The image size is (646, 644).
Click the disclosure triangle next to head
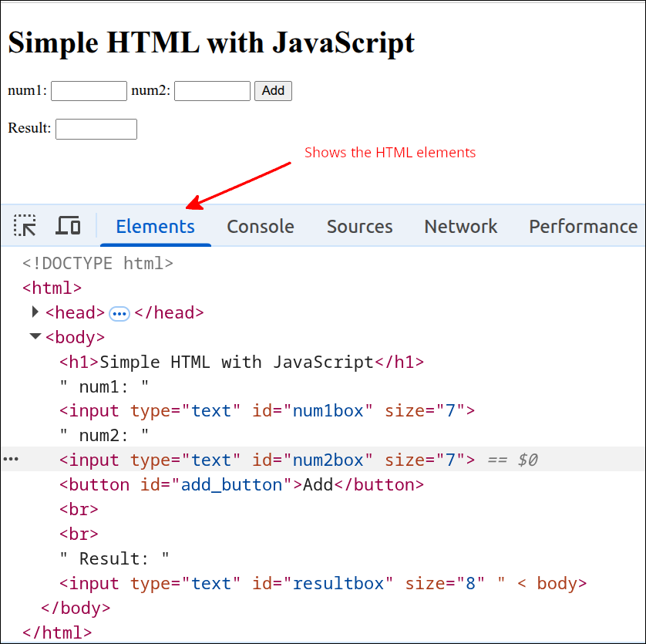35,312
